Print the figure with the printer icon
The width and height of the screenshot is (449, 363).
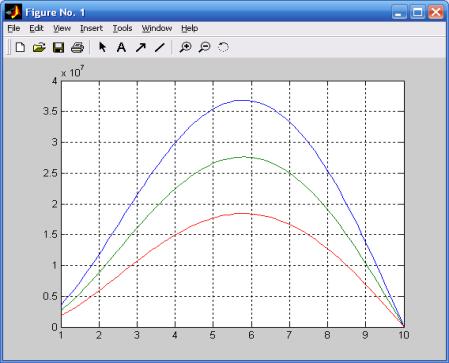77,47
